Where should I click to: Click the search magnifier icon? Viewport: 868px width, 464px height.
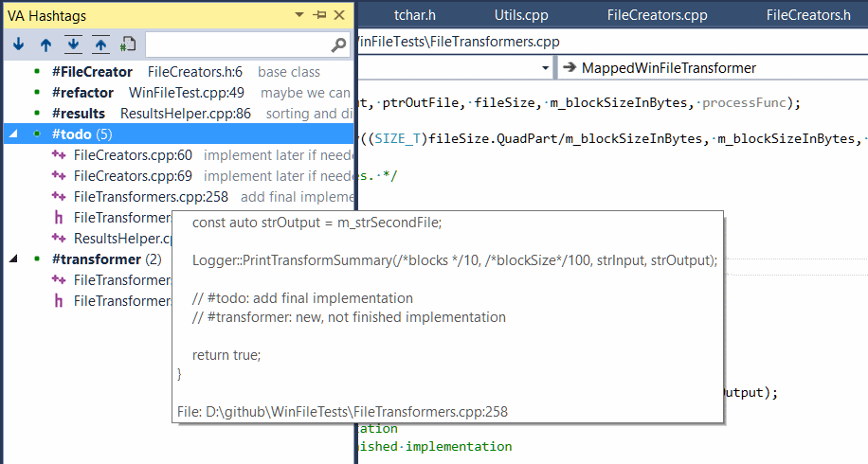pos(339,45)
